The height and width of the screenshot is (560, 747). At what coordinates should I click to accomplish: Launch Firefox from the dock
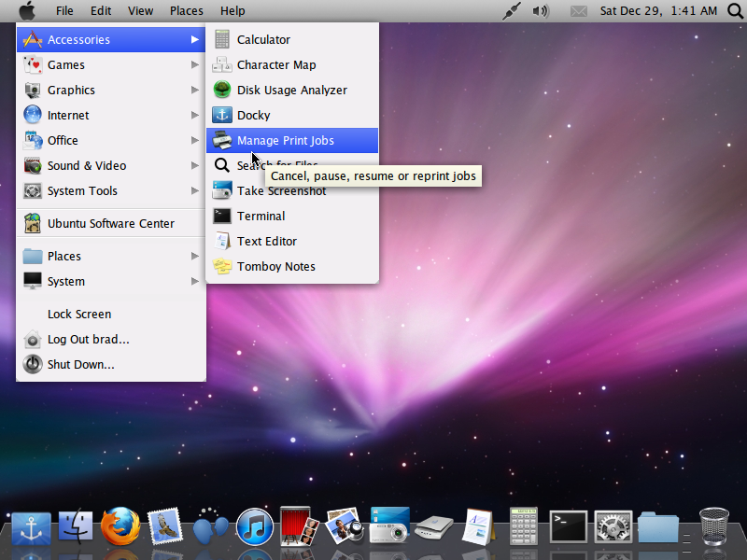(x=120, y=526)
